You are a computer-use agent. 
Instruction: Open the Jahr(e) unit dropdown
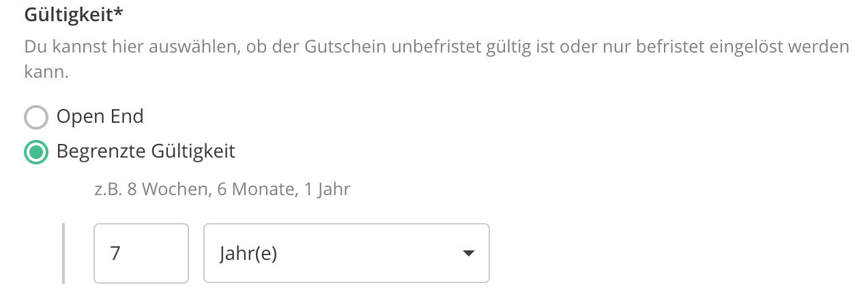pyautogui.click(x=346, y=253)
